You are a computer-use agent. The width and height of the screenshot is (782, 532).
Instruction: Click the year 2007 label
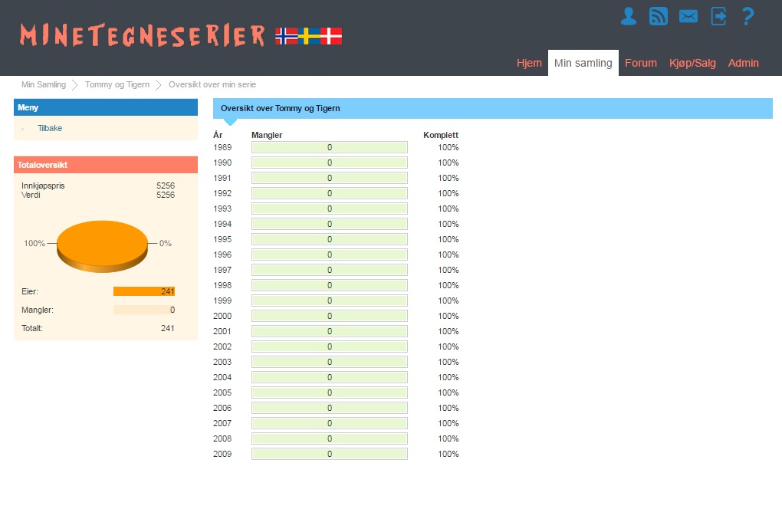point(222,423)
